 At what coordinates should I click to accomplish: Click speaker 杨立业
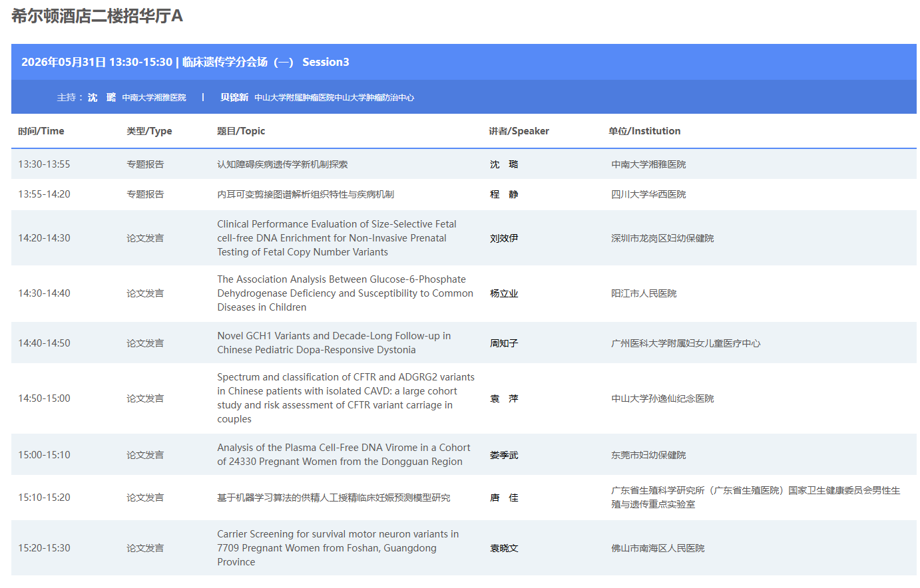(x=504, y=293)
